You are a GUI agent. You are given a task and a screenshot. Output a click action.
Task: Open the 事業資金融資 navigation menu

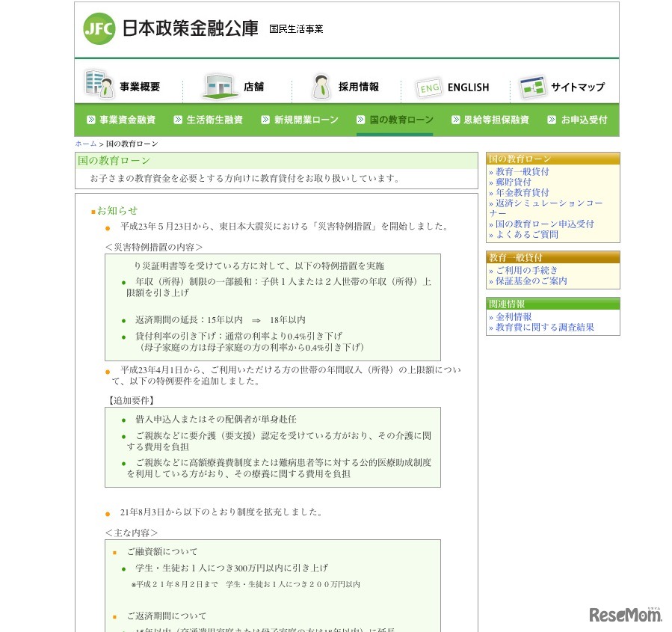tap(124, 119)
